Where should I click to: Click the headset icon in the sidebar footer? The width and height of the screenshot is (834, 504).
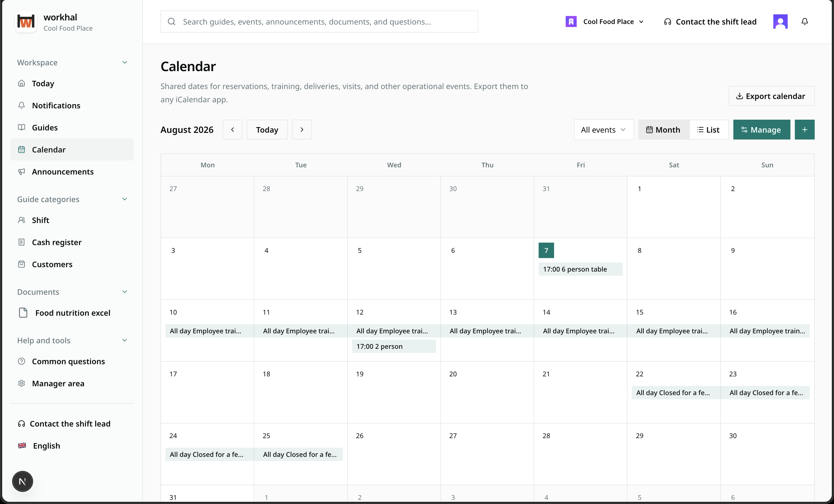(x=22, y=423)
